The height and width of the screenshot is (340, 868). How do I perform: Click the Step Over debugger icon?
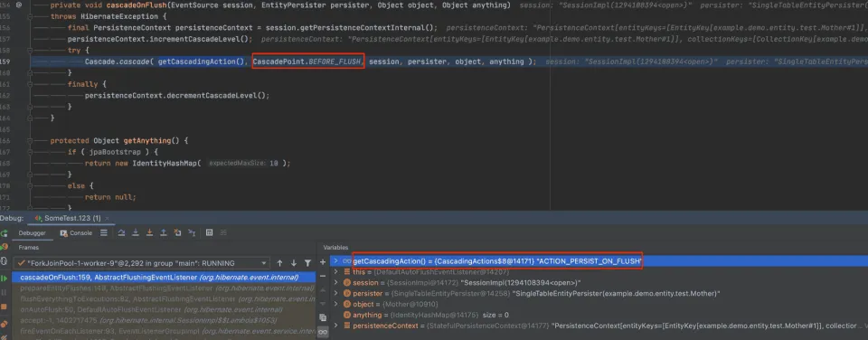click(121, 233)
